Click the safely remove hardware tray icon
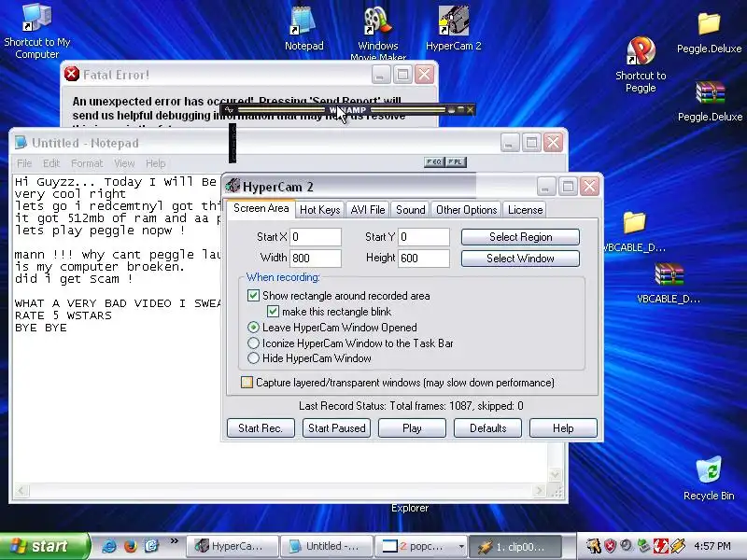 point(643,546)
